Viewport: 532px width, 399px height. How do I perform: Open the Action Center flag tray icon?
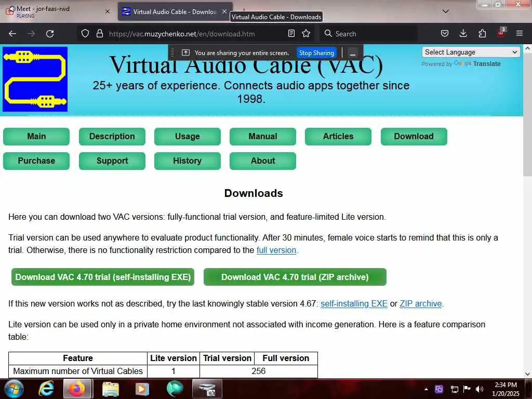467,389
